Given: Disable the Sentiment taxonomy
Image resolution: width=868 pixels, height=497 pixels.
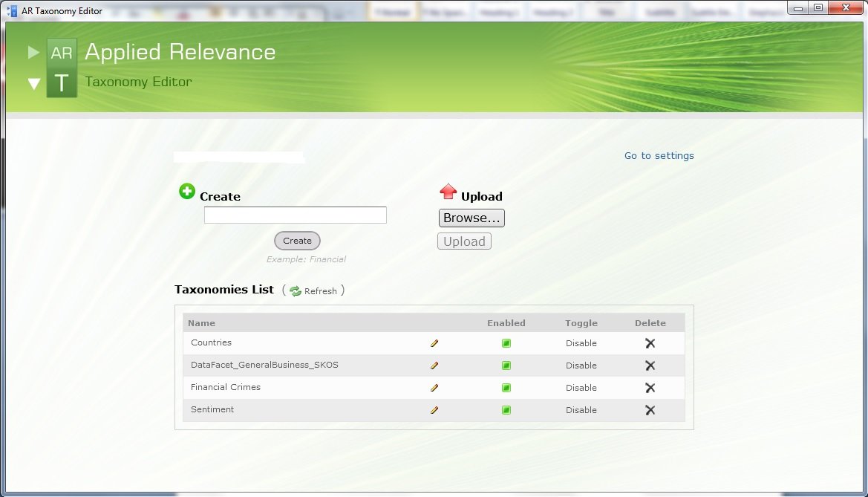Looking at the screenshot, I should click(581, 410).
